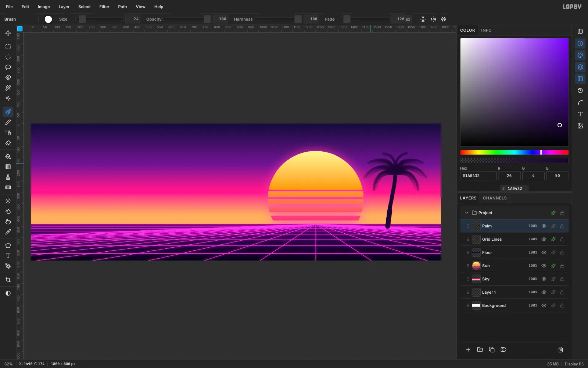The image size is (588, 368).
Task: Pick the Pencil tool
Action: pyautogui.click(x=8, y=122)
